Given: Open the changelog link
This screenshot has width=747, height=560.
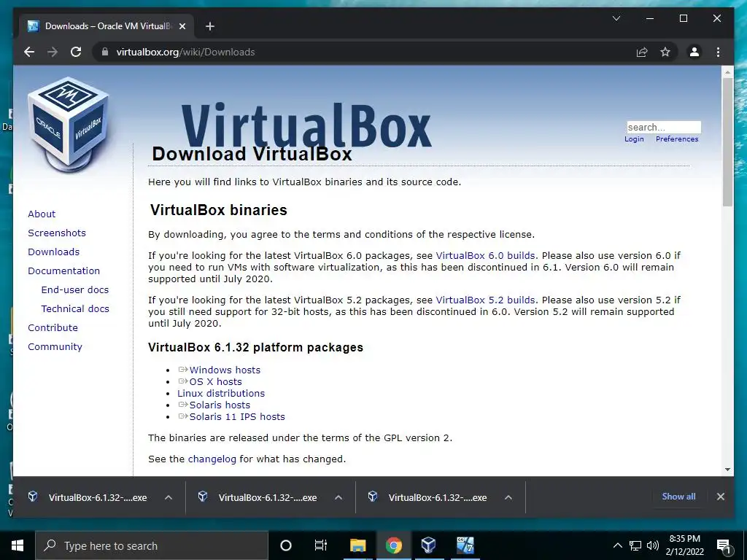Looking at the screenshot, I should 212,459.
